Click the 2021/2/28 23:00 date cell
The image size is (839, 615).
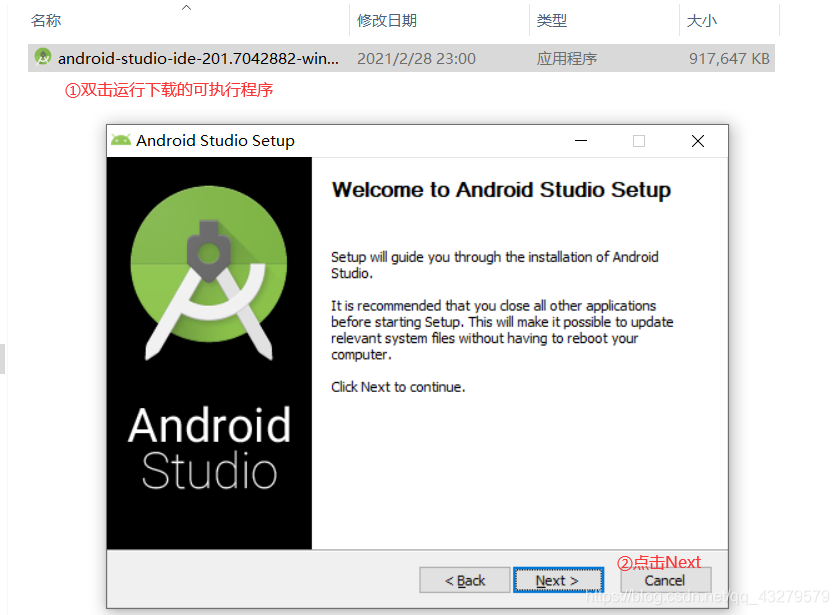click(416, 58)
